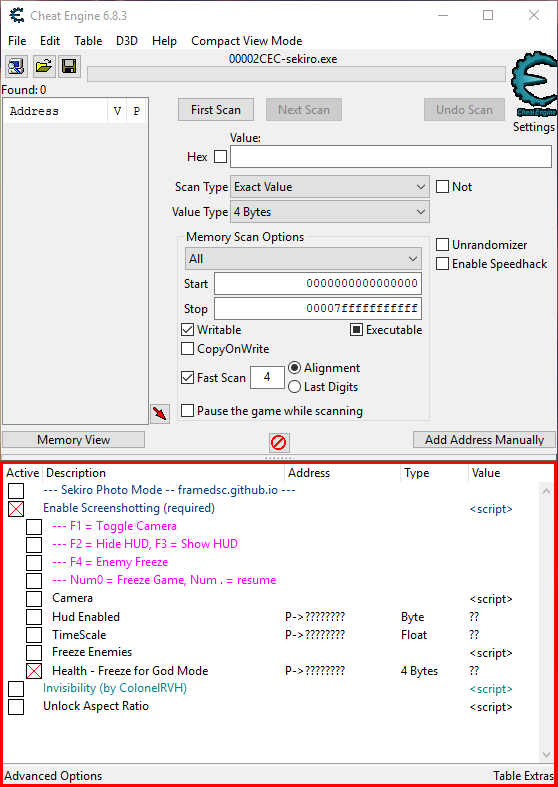Image resolution: width=558 pixels, height=787 pixels.
Task: Activate TimeScale entry checkbox
Action: pos(34,635)
